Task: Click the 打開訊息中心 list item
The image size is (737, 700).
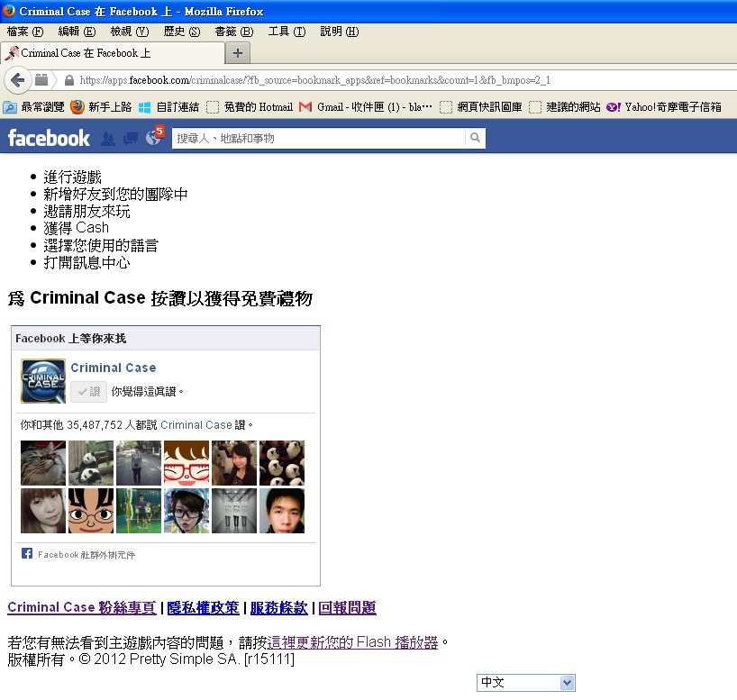Action: point(87,262)
